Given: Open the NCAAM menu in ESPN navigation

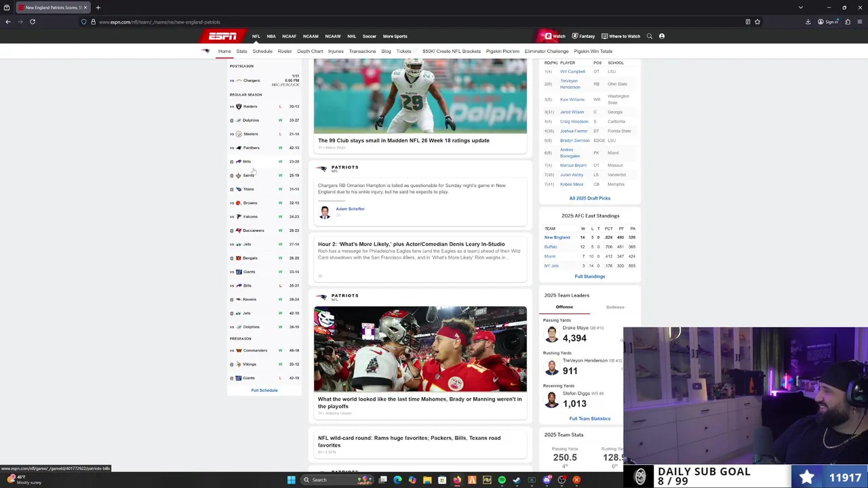Looking at the screenshot, I should [x=311, y=36].
